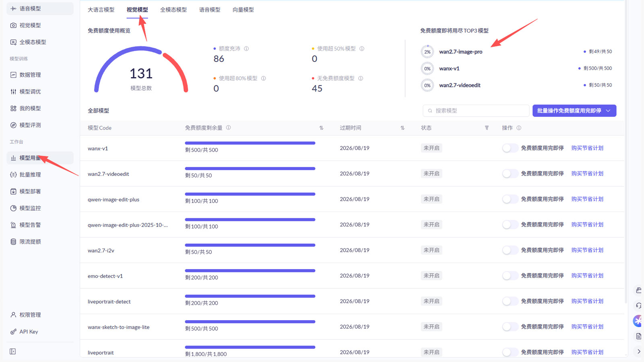644x362 pixels.
Task: Toggle 免费额度用完即停 for liveportrait-detect
Action: point(510,301)
